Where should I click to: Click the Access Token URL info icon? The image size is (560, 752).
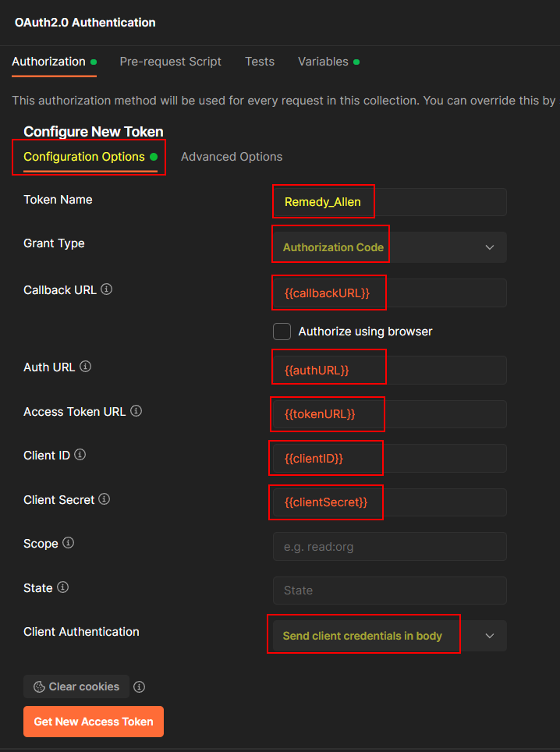136,410
